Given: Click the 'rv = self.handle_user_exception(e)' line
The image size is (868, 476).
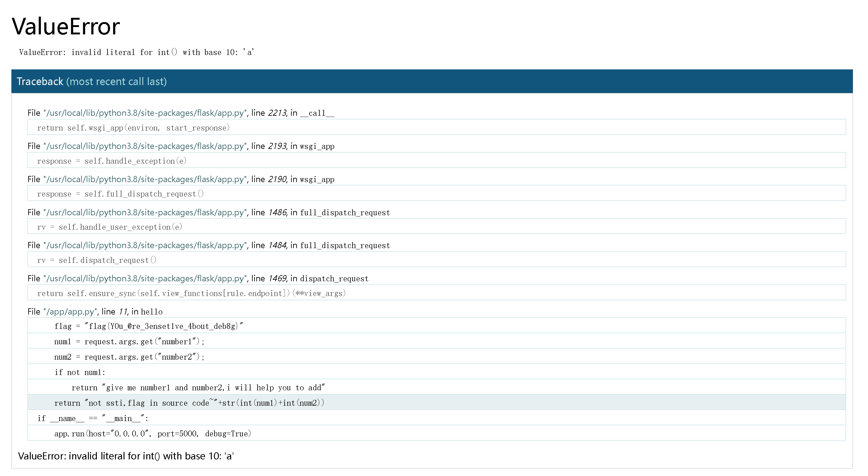Looking at the screenshot, I should pos(109,227).
